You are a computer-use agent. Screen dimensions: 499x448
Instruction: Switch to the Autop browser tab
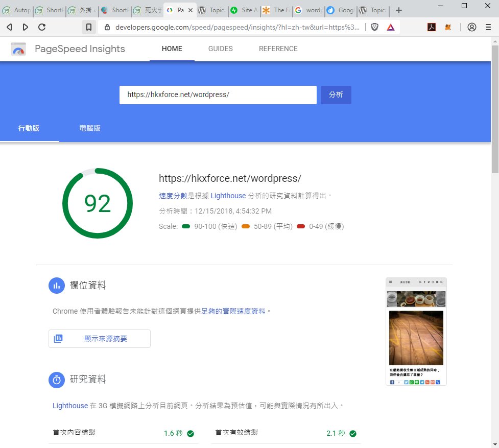click(x=16, y=10)
